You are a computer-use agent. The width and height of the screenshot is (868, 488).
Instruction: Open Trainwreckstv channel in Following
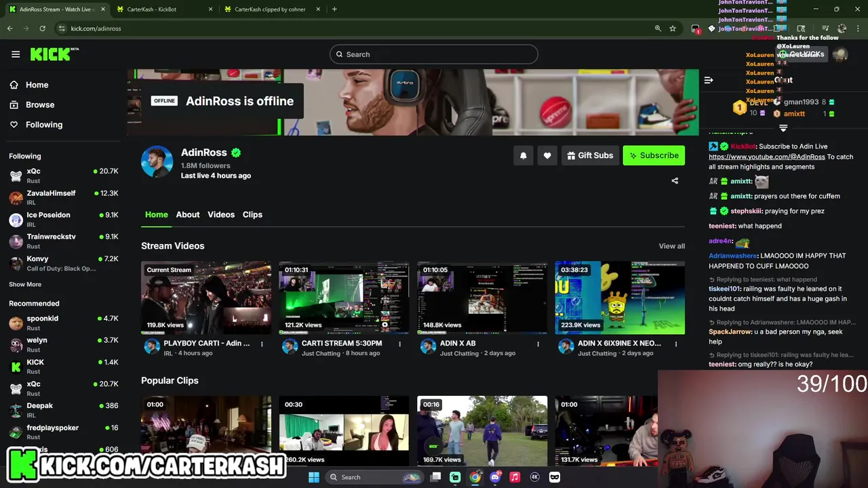coord(64,241)
